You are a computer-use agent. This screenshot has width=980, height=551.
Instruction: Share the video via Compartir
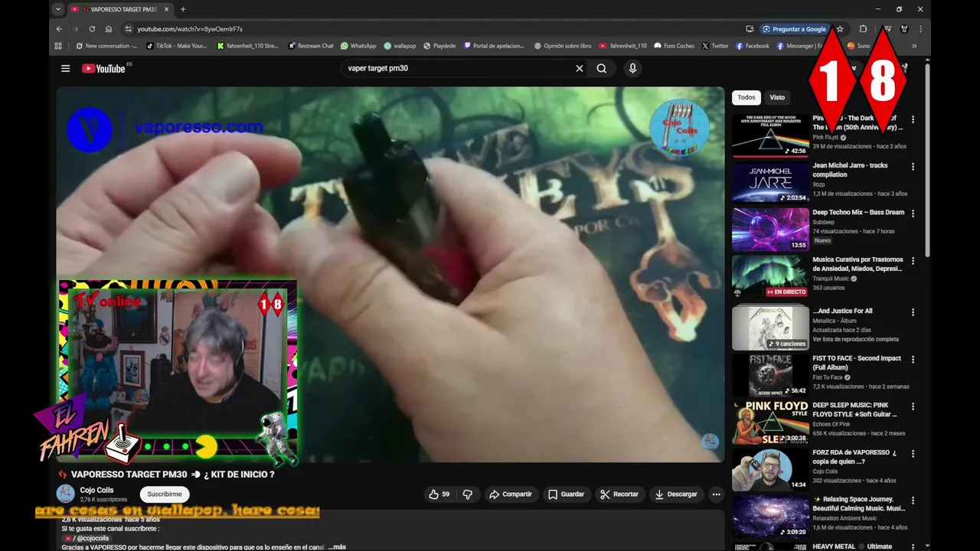pos(511,494)
